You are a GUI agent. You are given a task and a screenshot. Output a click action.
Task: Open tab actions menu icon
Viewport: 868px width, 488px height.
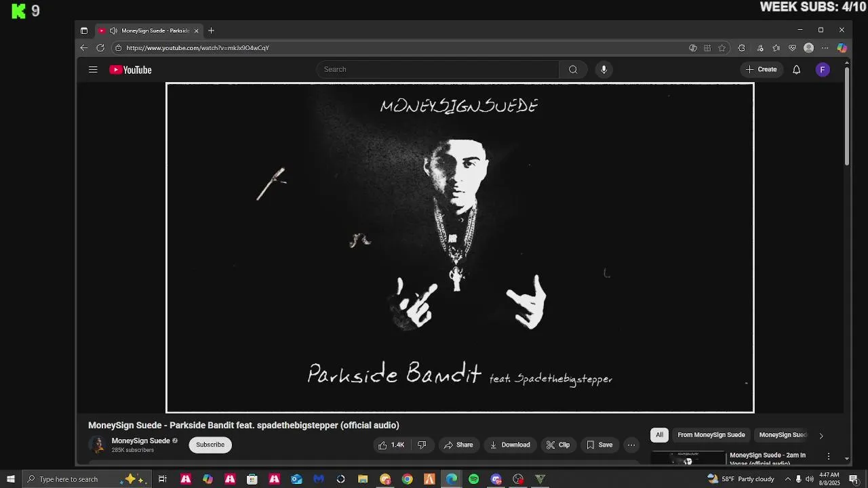[x=84, y=30]
